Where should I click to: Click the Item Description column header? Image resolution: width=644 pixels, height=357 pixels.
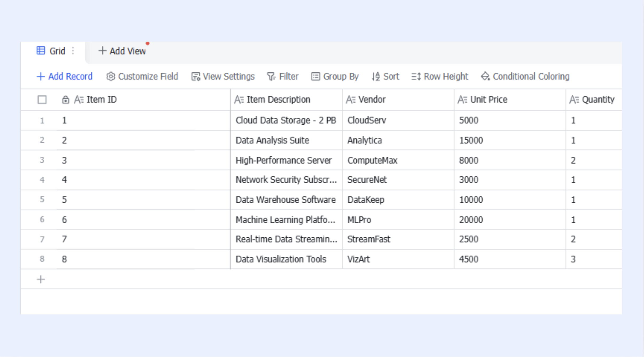pos(287,100)
